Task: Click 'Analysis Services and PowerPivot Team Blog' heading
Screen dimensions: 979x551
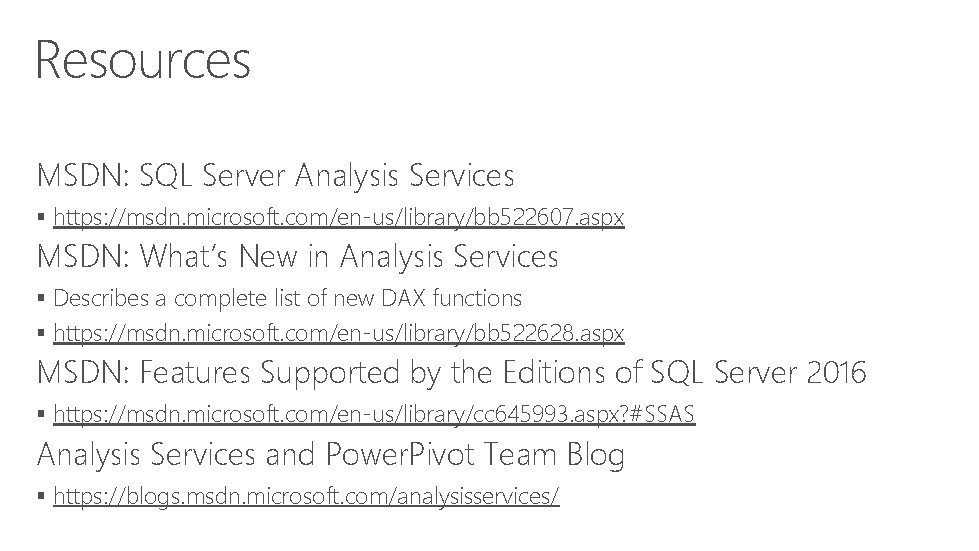Action: coord(330,454)
